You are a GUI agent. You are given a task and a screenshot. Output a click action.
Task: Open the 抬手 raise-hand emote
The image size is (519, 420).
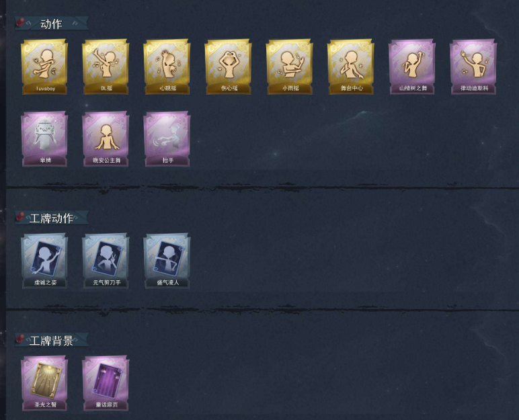(167, 139)
